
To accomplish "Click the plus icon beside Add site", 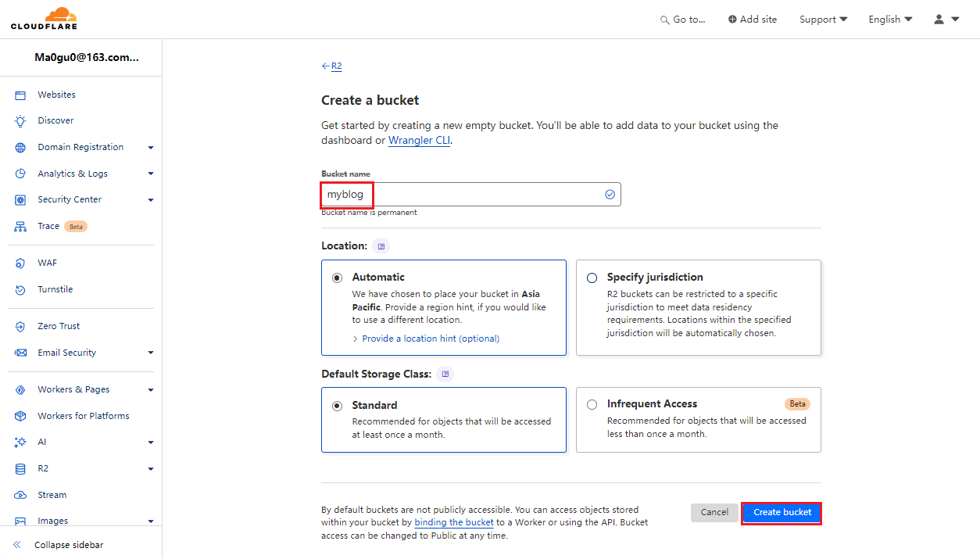I will point(732,20).
